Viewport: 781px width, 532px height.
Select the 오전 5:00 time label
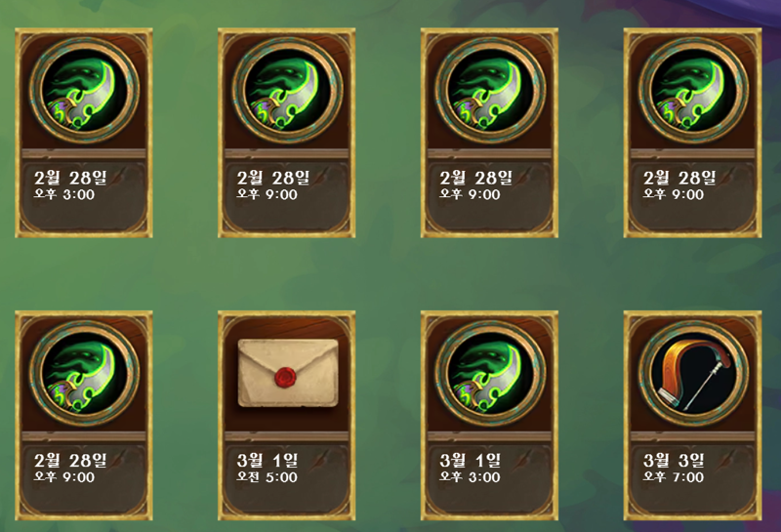(x=267, y=477)
